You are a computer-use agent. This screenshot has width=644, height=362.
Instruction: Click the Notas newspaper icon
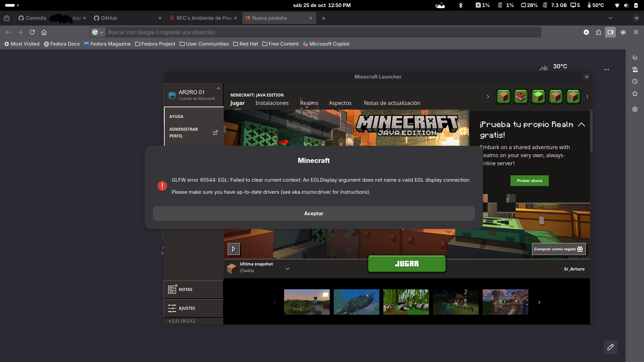pyautogui.click(x=172, y=290)
